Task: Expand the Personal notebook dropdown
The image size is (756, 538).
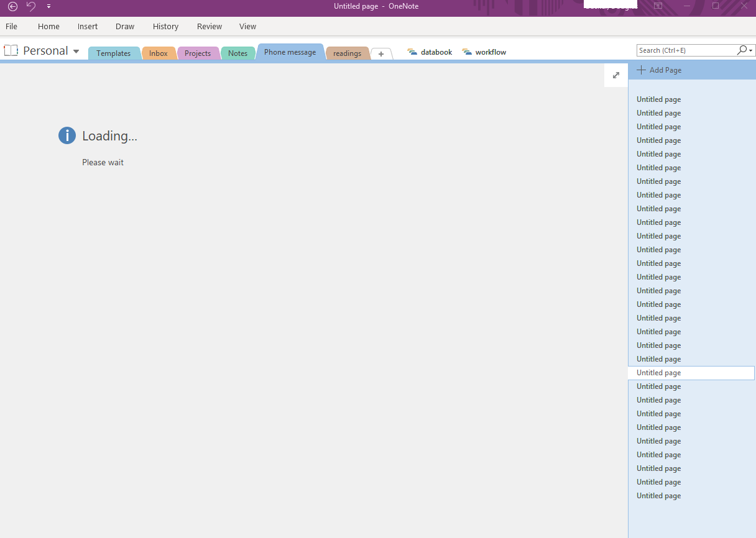Action: click(76, 52)
